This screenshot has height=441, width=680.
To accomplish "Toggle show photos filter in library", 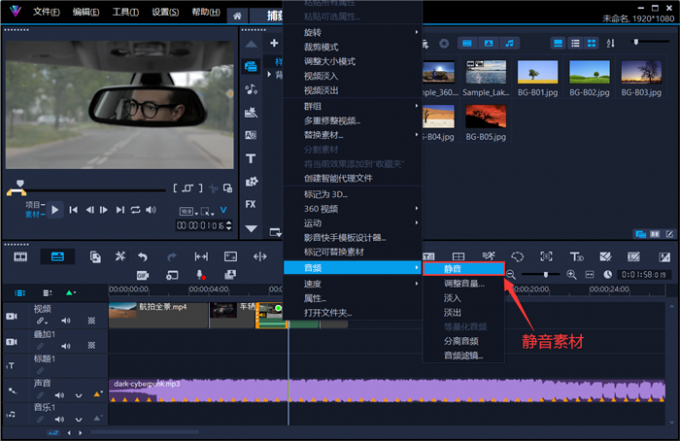I will click(x=488, y=43).
